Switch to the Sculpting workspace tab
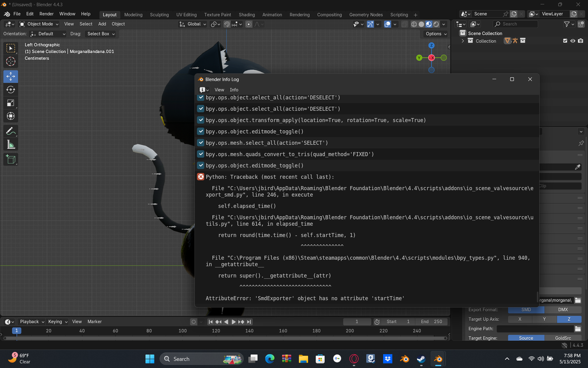 (x=159, y=15)
